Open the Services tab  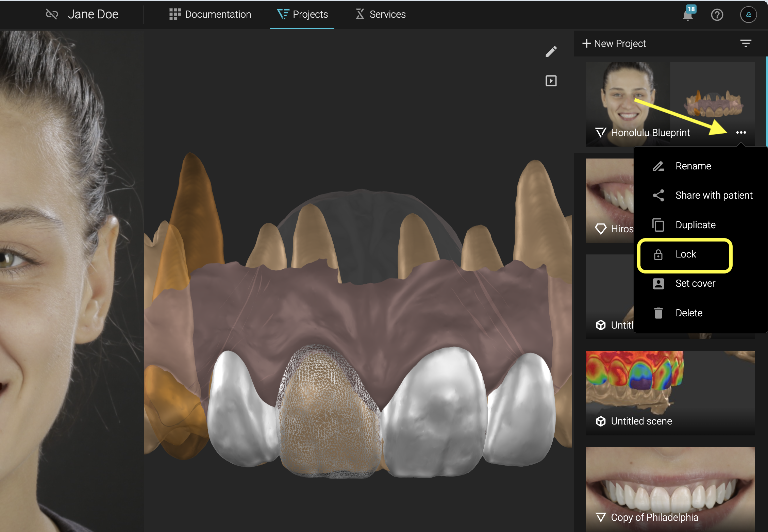pos(380,14)
